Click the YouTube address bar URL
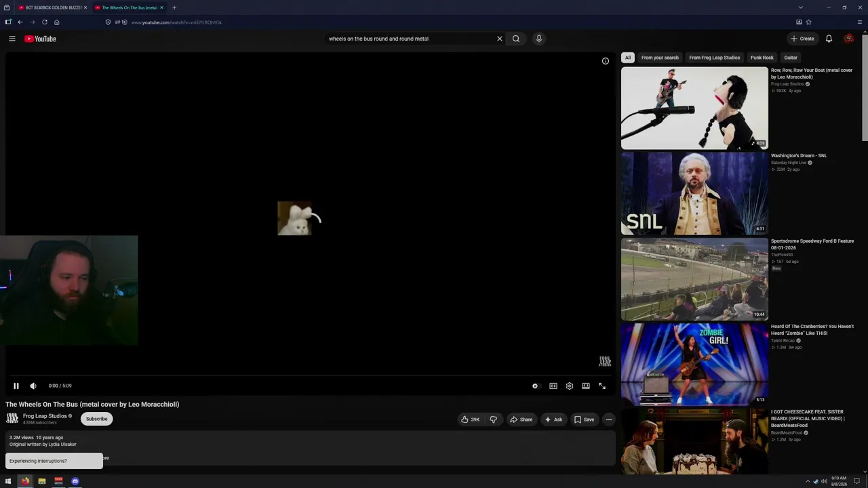The width and height of the screenshot is (868, 488). 176,22
